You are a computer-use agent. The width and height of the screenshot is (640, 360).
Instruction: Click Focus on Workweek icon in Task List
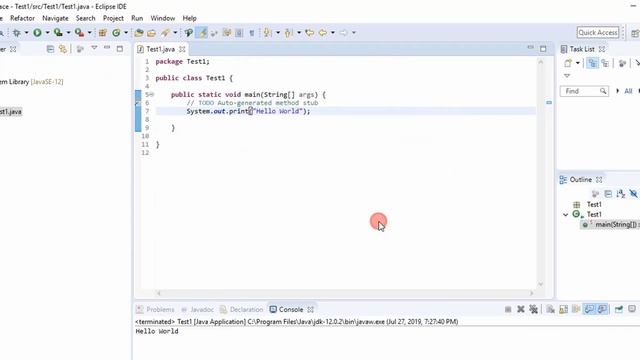click(622, 63)
